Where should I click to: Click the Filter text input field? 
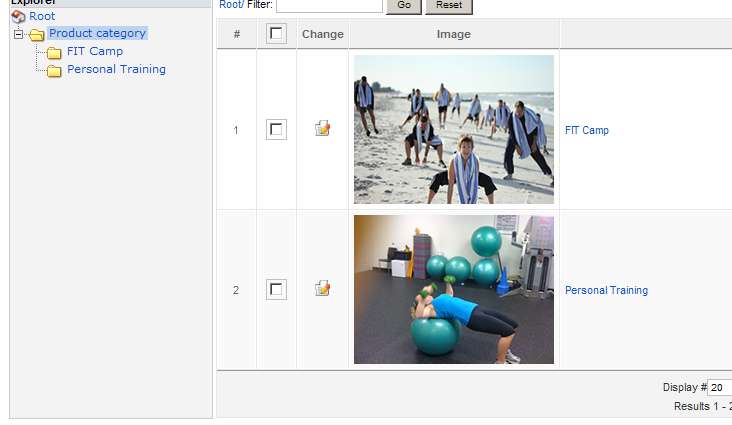pyautogui.click(x=329, y=5)
